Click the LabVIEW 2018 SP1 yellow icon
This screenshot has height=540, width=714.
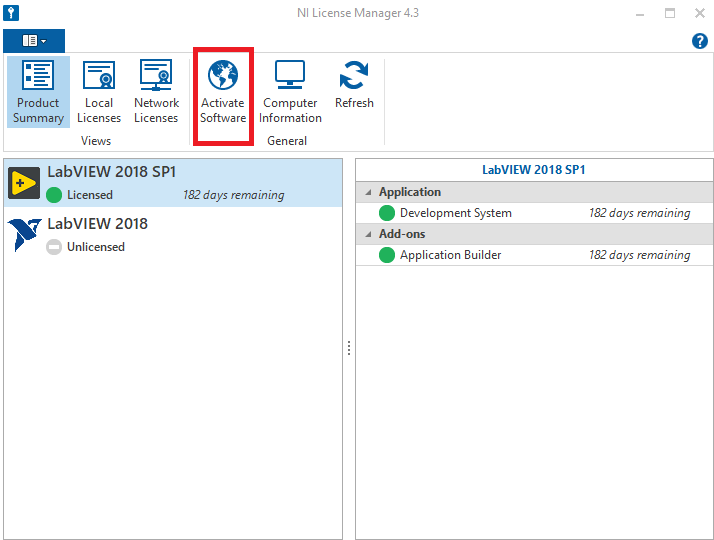coord(24,183)
